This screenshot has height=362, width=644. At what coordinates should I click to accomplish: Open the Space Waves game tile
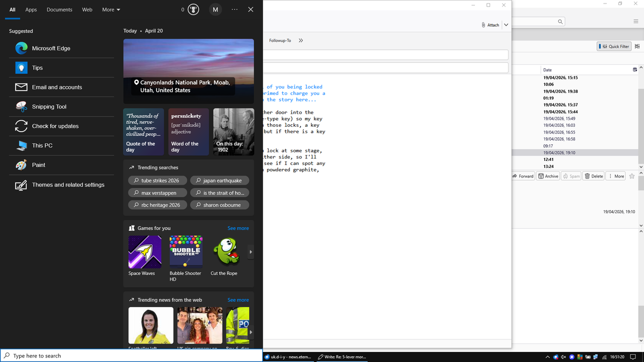click(x=145, y=256)
